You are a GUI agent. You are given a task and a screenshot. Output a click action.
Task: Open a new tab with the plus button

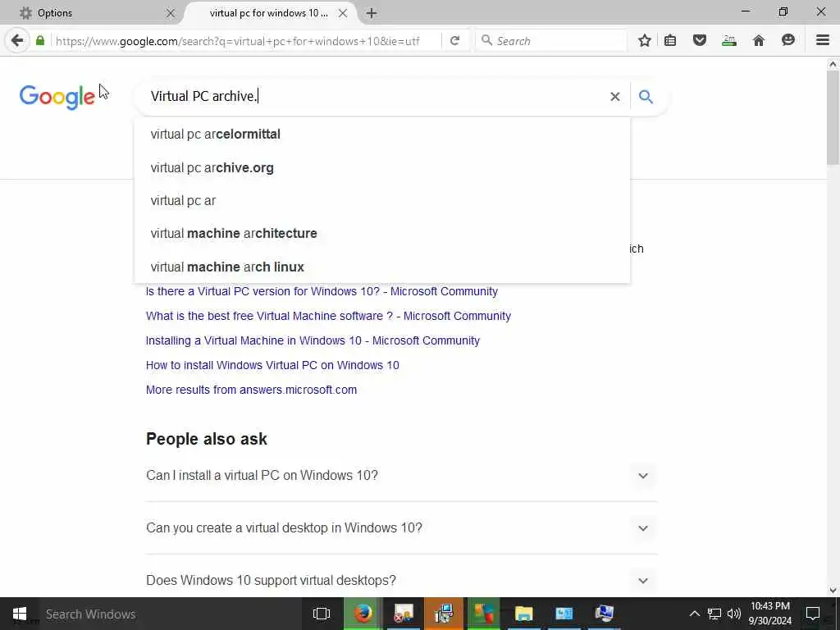click(372, 13)
